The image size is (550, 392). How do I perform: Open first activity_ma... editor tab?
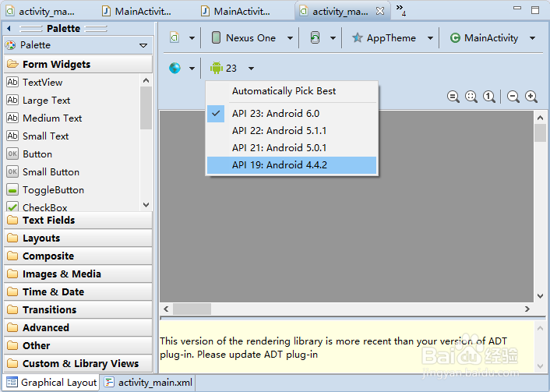41,11
